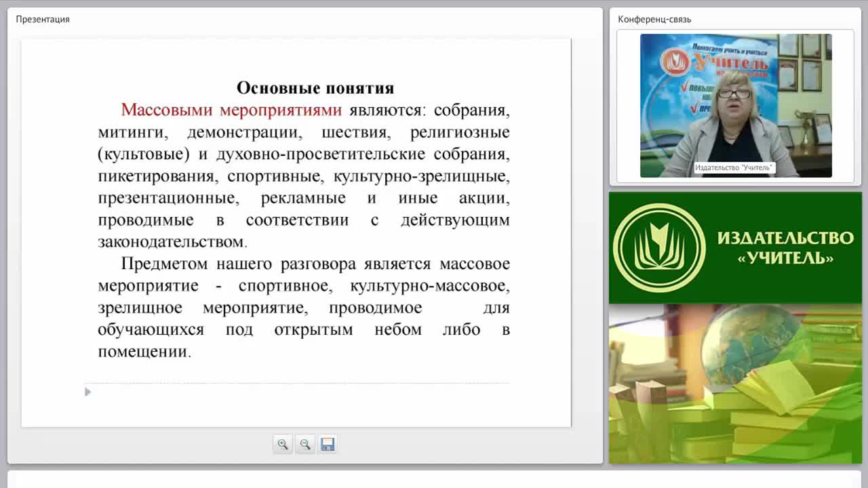Click the Презентация panel title

tap(43, 19)
